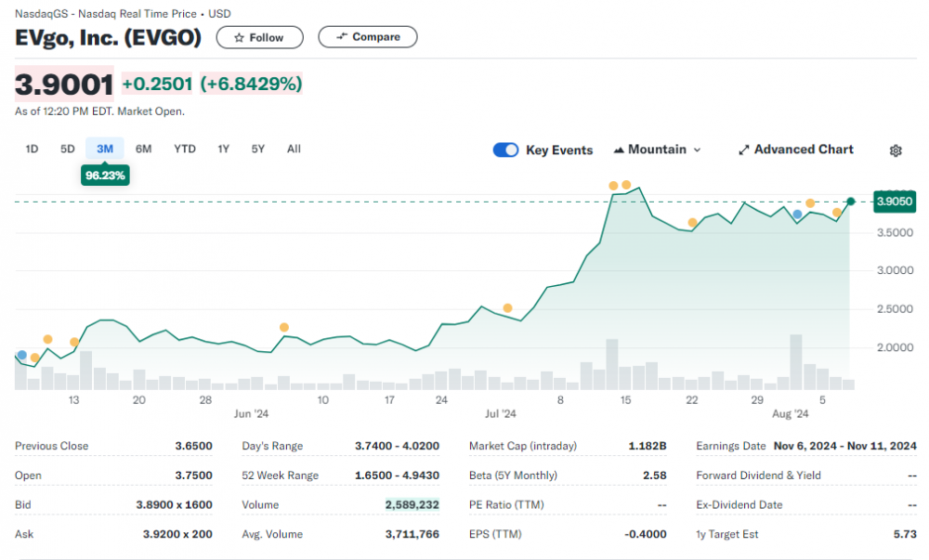Viewport: 929px width, 560px height.
Task: Click the tallest volume bar in early August
Action: coord(796,361)
